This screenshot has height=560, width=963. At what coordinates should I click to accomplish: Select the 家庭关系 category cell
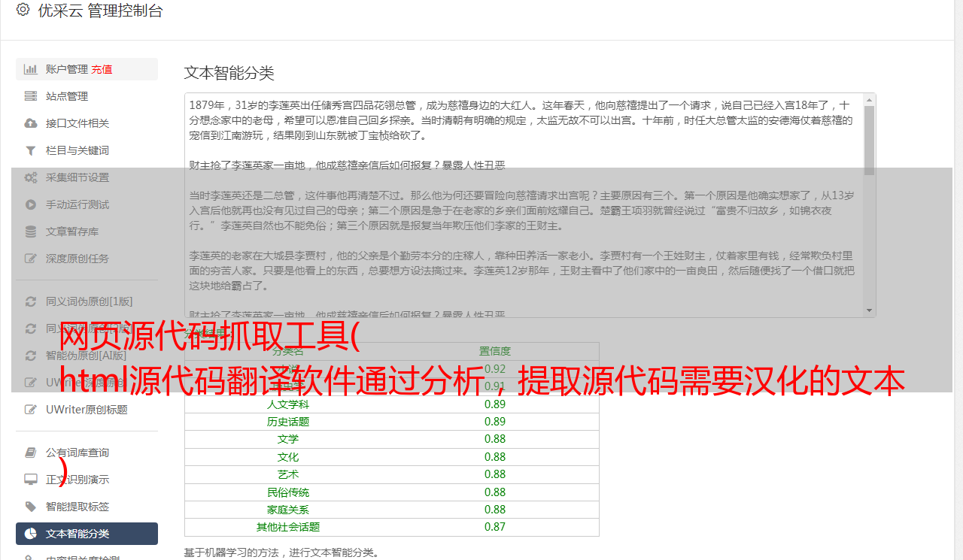(x=288, y=510)
